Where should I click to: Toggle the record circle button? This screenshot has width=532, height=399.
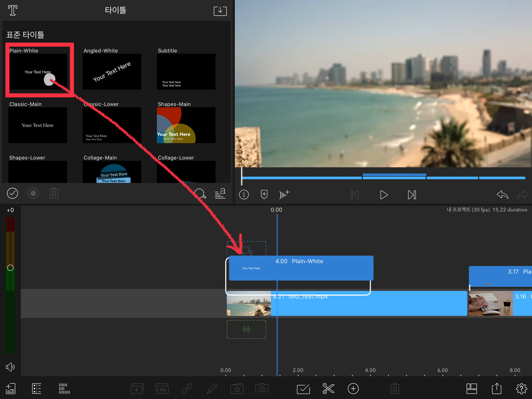coord(33,193)
